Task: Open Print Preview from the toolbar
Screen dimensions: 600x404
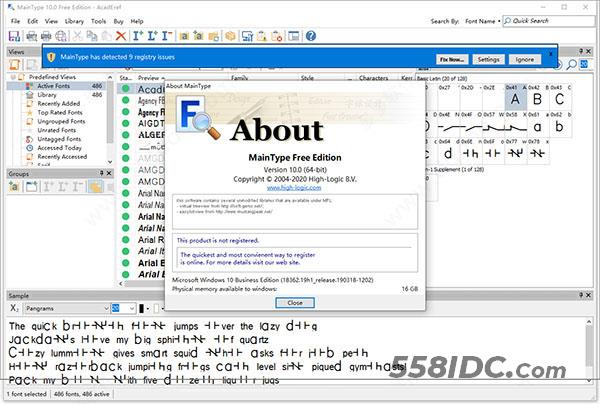Action: pos(31,36)
